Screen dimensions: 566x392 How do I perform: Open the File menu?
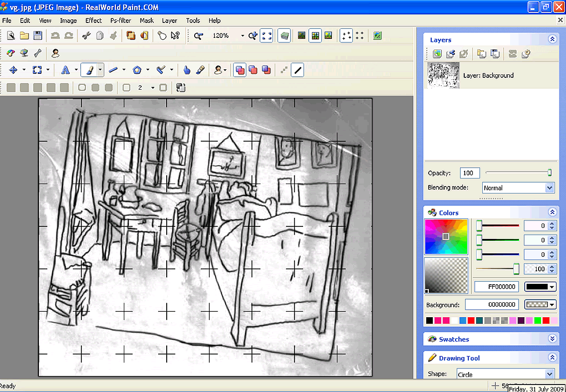click(x=7, y=20)
